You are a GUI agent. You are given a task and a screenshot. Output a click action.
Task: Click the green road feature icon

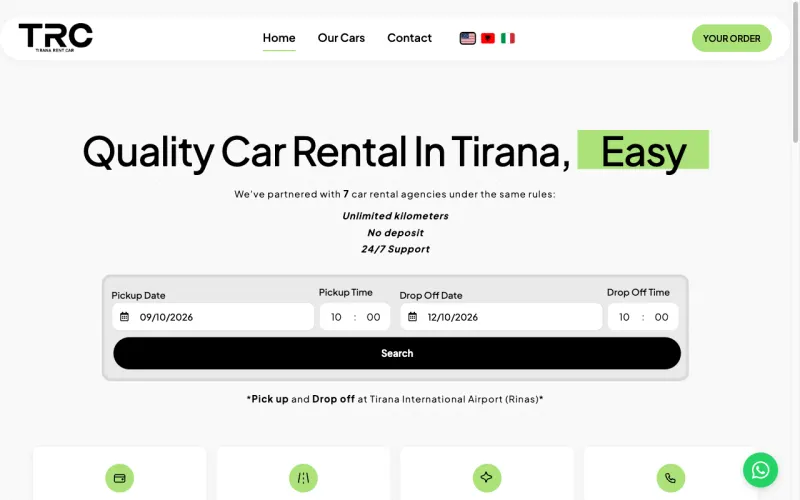pos(303,478)
